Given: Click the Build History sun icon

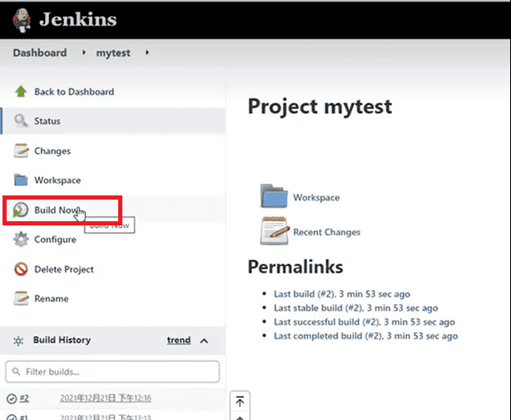Looking at the screenshot, I should click(18, 341).
